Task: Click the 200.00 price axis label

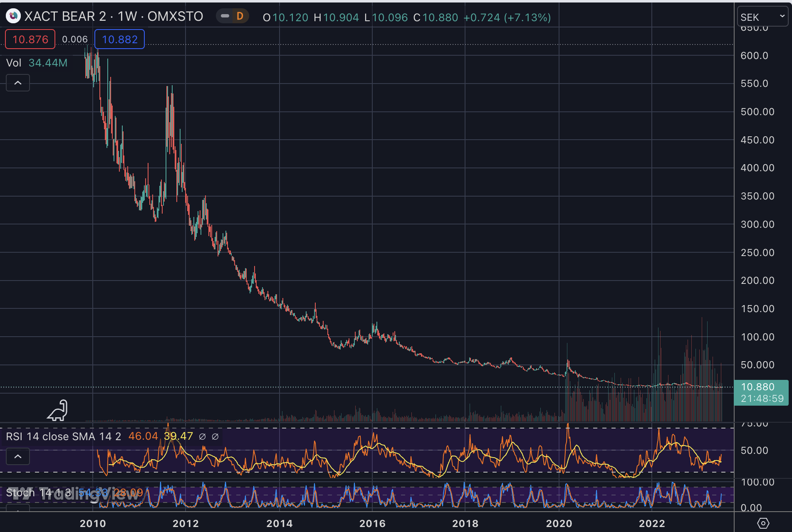Action: [x=757, y=281]
